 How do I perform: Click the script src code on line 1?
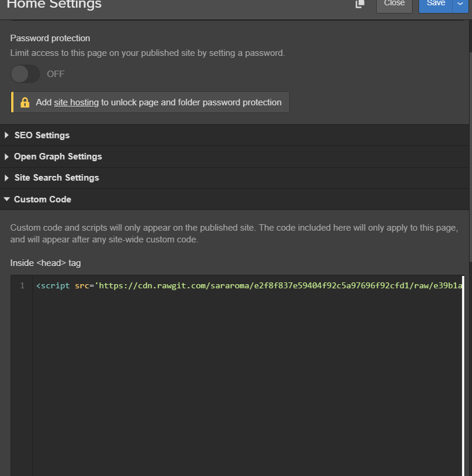pyautogui.click(x=249, y=286)
